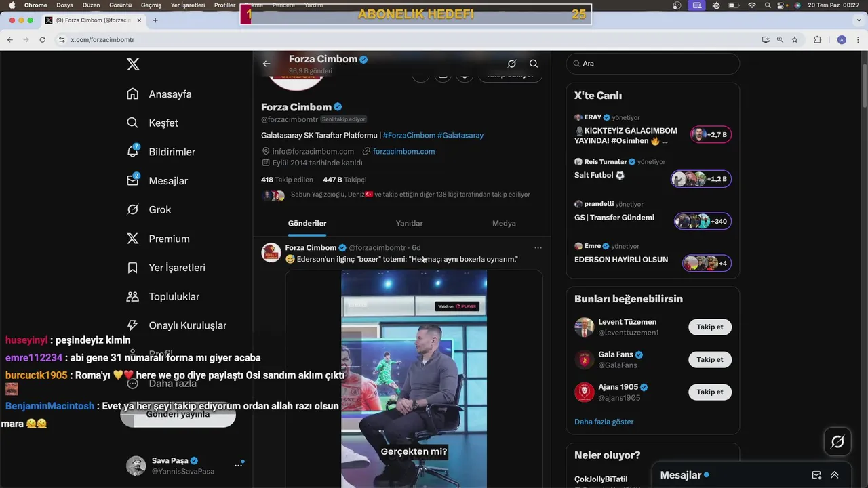Screen dimensions: 868x488
Task: Click Daha fazla göster link
Action: (x=604, y=422)
